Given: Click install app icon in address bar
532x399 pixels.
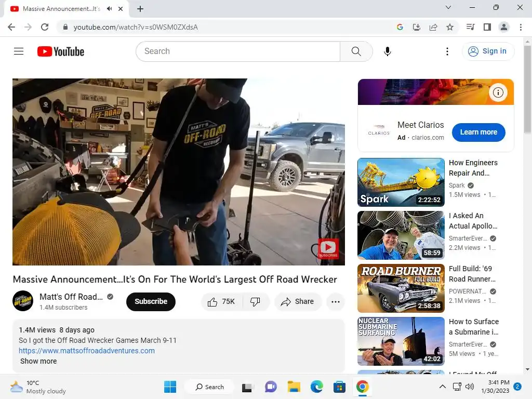Looking at the screenshot, I should click(x=417, y=27).
